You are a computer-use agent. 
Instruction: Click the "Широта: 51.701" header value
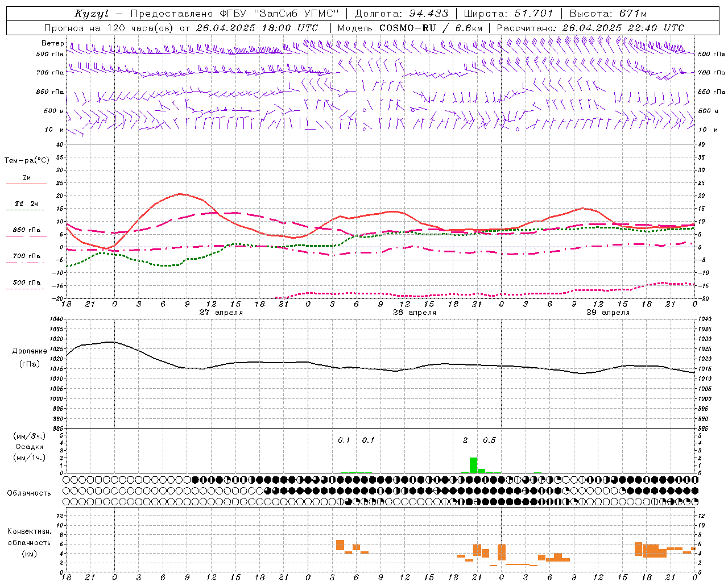[x=508, y=14]
